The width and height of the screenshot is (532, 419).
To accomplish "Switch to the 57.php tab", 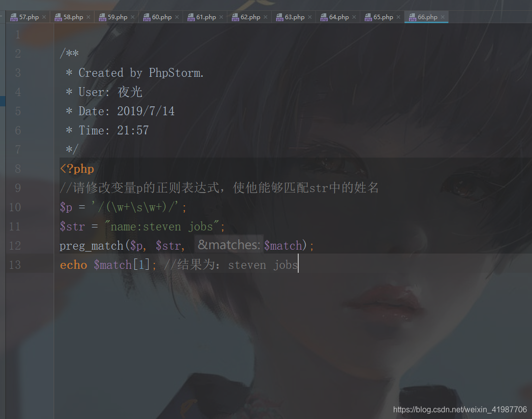I will click(29, 17).
